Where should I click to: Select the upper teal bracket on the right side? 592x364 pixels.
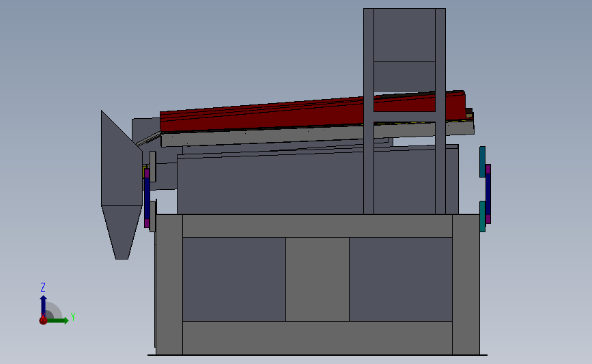[x=482, y=162]
